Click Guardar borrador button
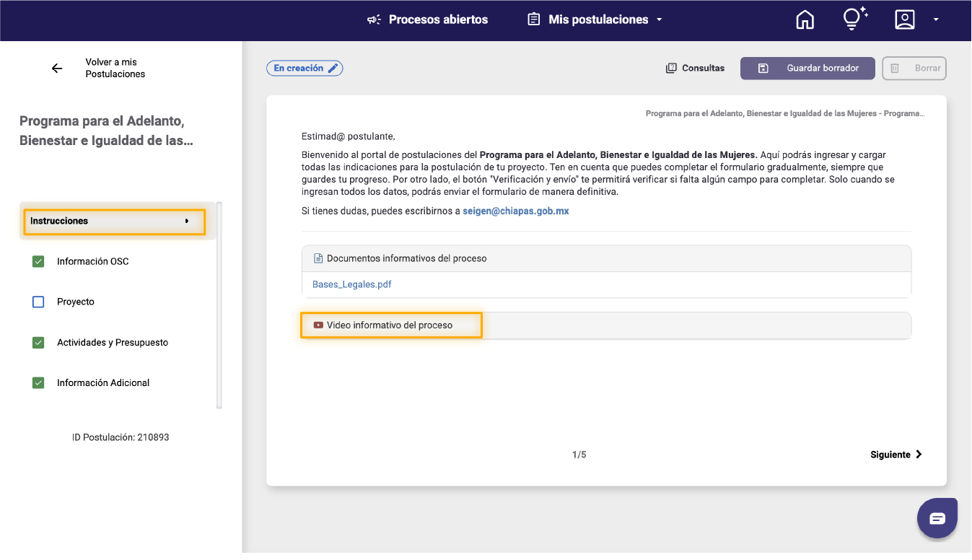972x560 pixels. click(807, 69)
